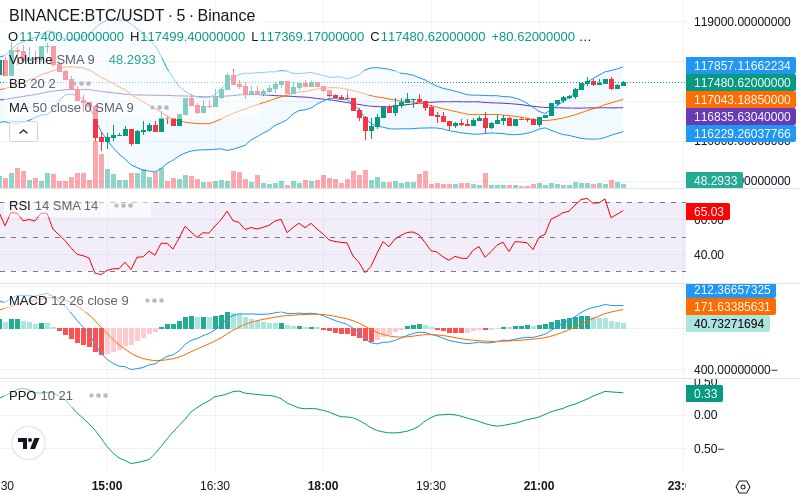This screenshot has width=800, height=500.
Task: Click the close price value C117480.62000000
Action: [428, 37]
